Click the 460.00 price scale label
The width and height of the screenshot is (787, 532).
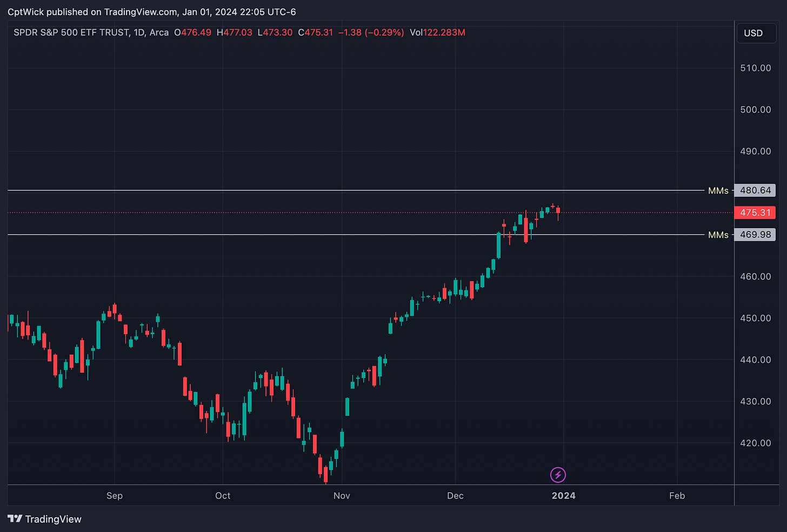(756, 276)
